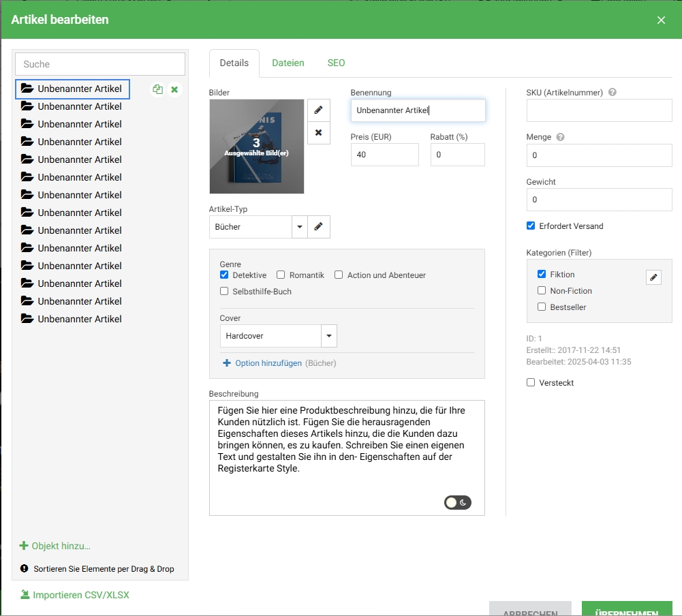This screenshot has height=616, width=682.
Task: Click Option hinzufügen link
Action: [x=268, y=363]
